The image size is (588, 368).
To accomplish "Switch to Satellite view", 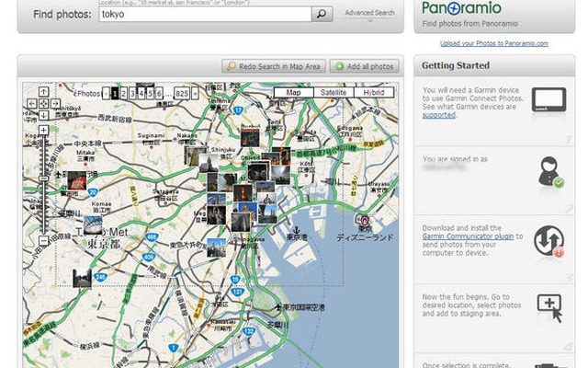I will coord(334,92).
